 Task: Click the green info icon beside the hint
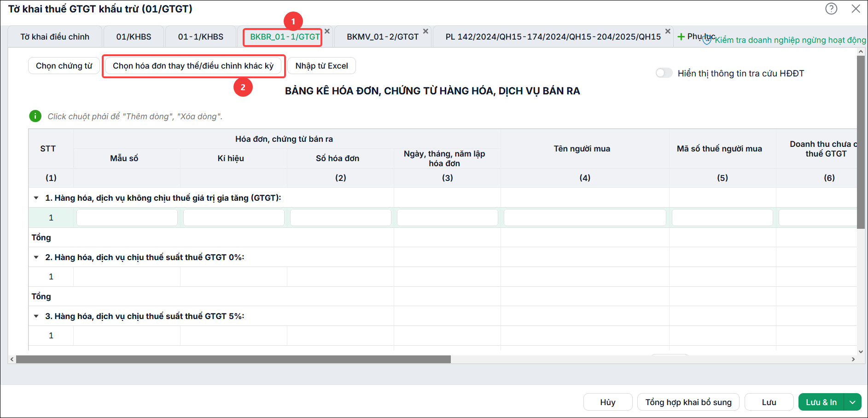coord(35,116)
